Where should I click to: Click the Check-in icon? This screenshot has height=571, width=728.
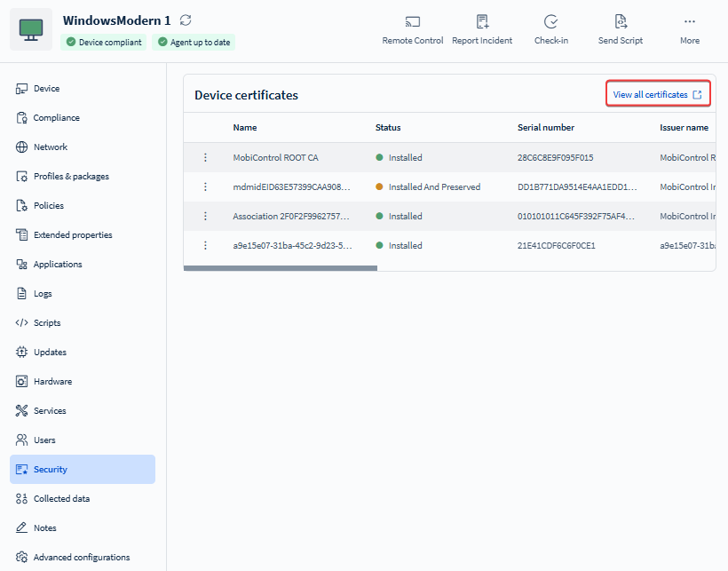pos(550,22)
